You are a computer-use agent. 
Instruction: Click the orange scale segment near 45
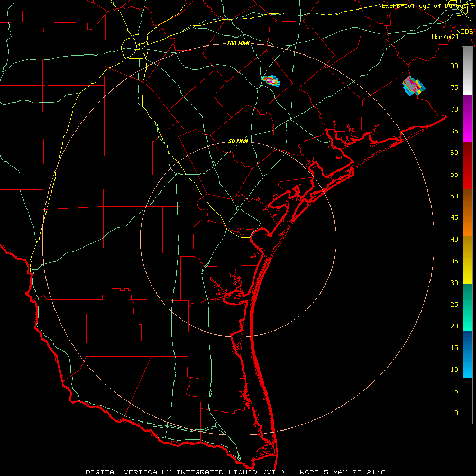467,225
